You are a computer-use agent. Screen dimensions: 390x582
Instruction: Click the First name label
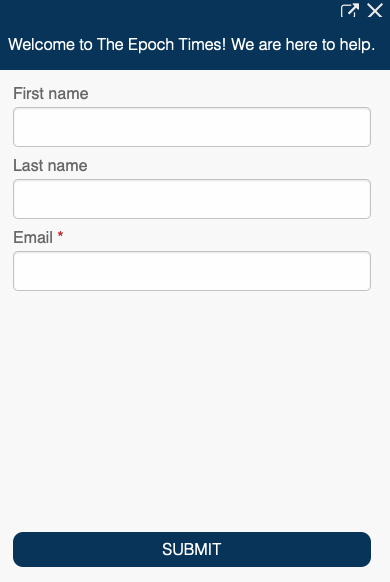coord(51,94)
